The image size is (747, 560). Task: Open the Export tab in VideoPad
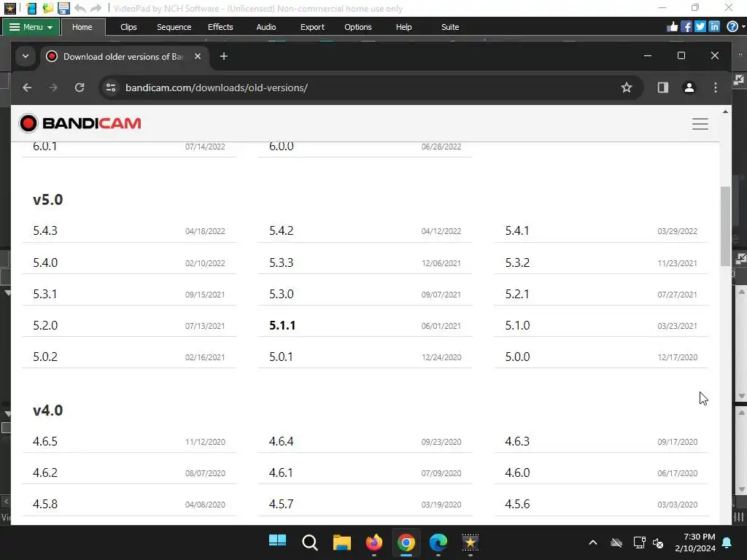(312, 27)
